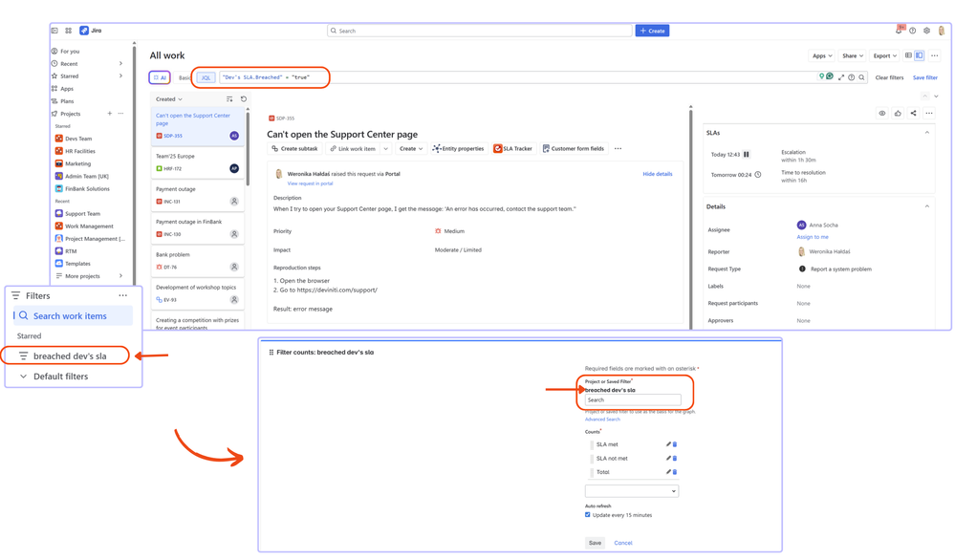Screen dimensions: 955x560
Task: Open JQL syntax help icon
Action: (852, 77)
